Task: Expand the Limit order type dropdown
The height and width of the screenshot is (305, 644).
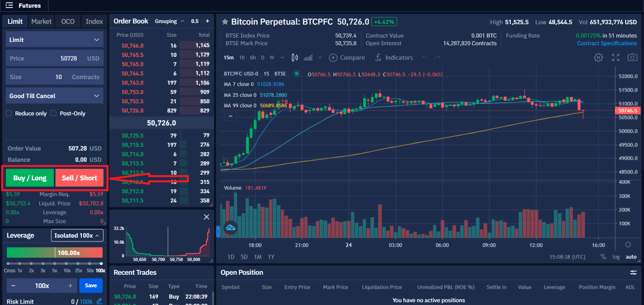Action: click(x=54, y=40)
